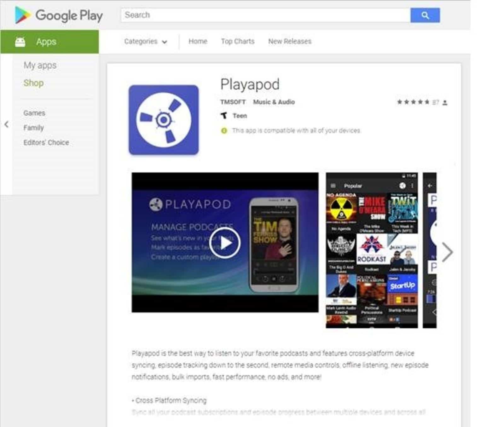
Task: Click the Android robot Apps icon
Action: pyautogui.click(x=20, y=42)
